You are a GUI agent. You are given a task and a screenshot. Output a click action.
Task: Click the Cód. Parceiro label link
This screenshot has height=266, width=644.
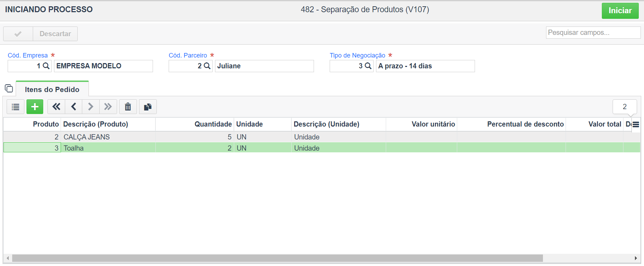click(x=188, y=55)
